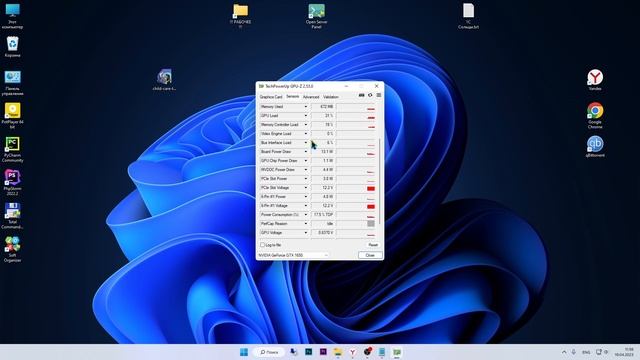The height and width of the screenshot is (360, 640).
Task: Open the PCIe Slot Power dropdown
Action: [306, 178]
